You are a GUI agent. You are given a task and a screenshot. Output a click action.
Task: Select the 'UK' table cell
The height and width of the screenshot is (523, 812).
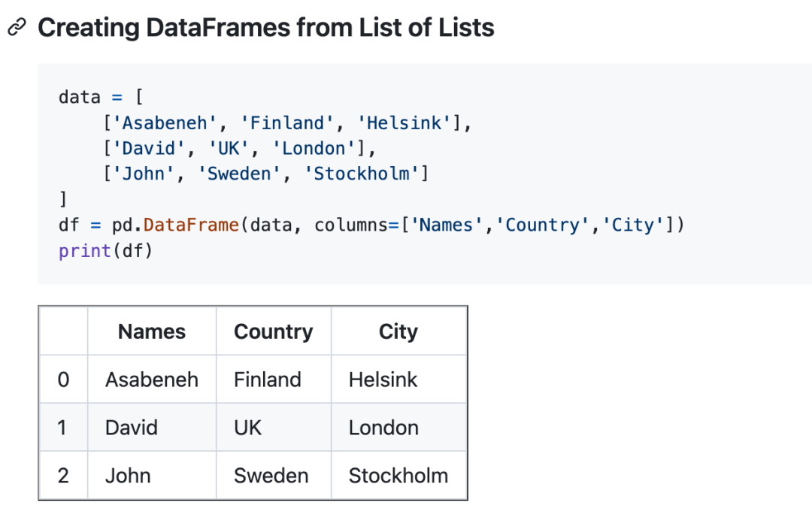point(274,428)
